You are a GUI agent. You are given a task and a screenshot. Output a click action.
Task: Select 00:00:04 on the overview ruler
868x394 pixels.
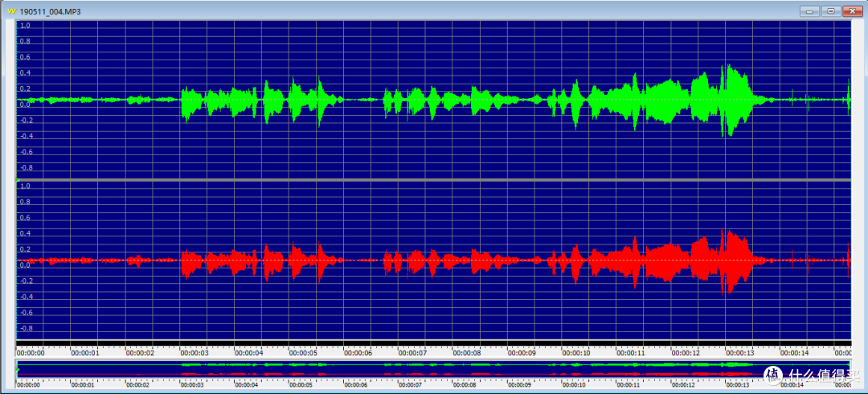tap(247, 384)
